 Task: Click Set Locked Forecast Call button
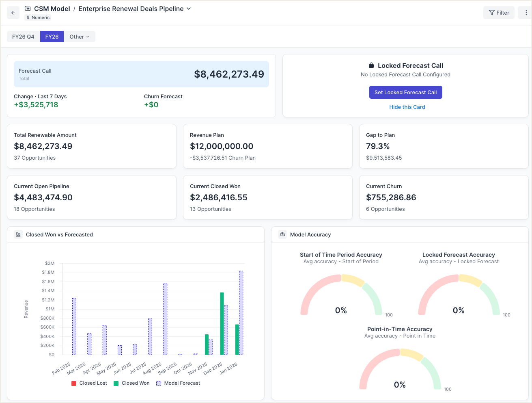(405, 92)
